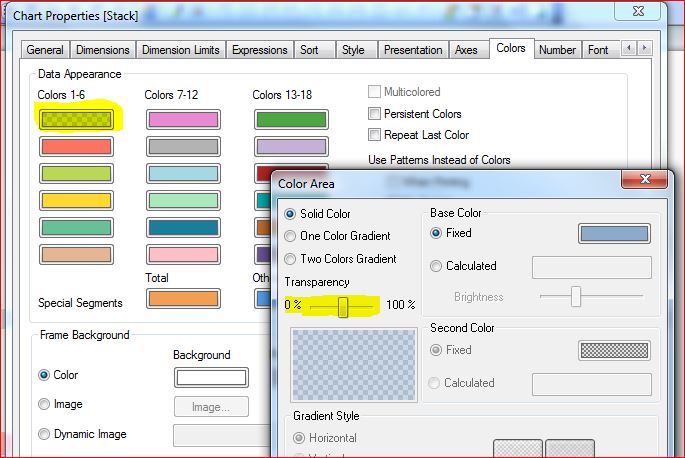
Task: Select Horizontal gradient style
Action: [x=299, y=437]
